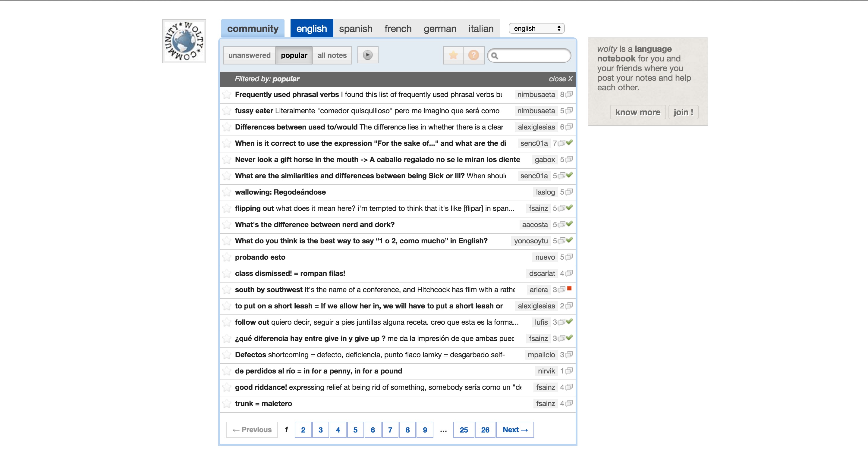
Task: Open comments icon on 'trunk = maletero' row
Action: 569,403
